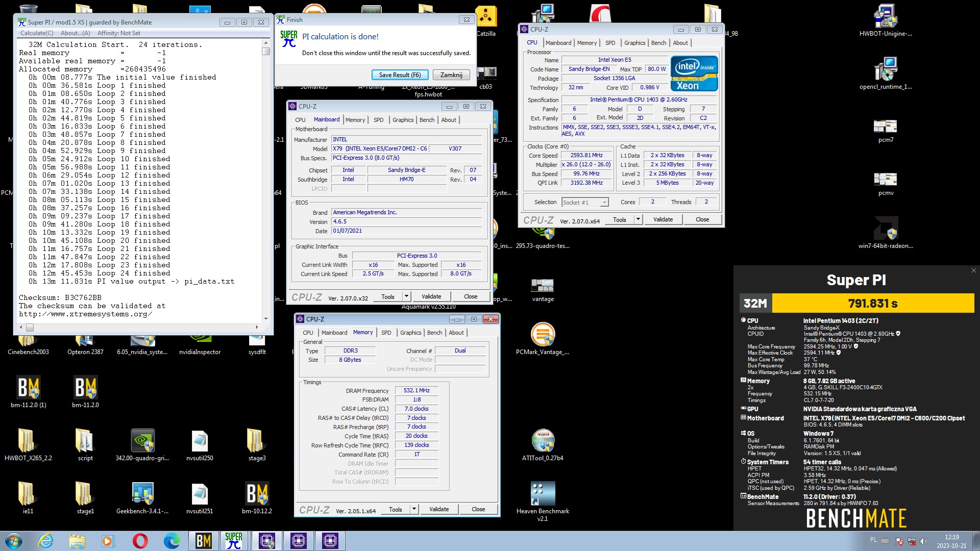The image size is (980, 551).
Task: Click the CAS# Latency value 7.0 clocks
Action: tap(416, 409)
